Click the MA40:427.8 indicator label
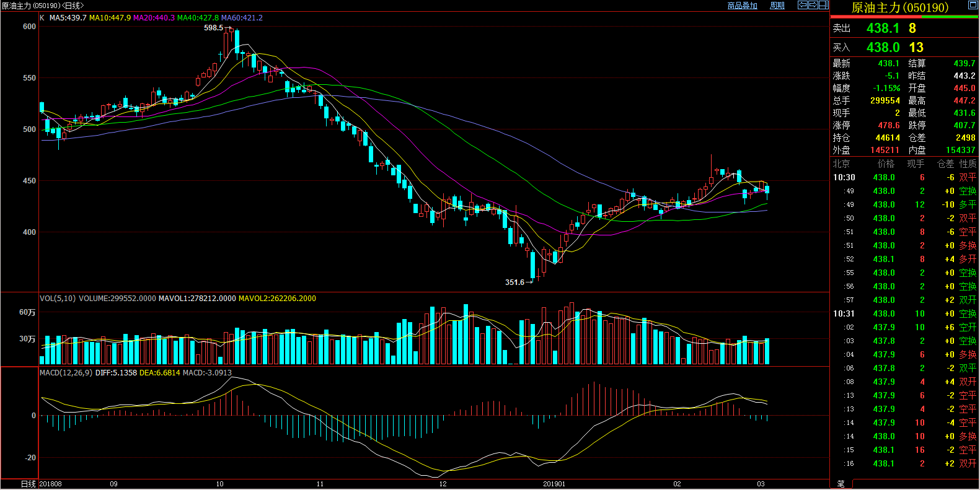The height and width of the screenshot is (490, 980). click(x=198, y=18)
